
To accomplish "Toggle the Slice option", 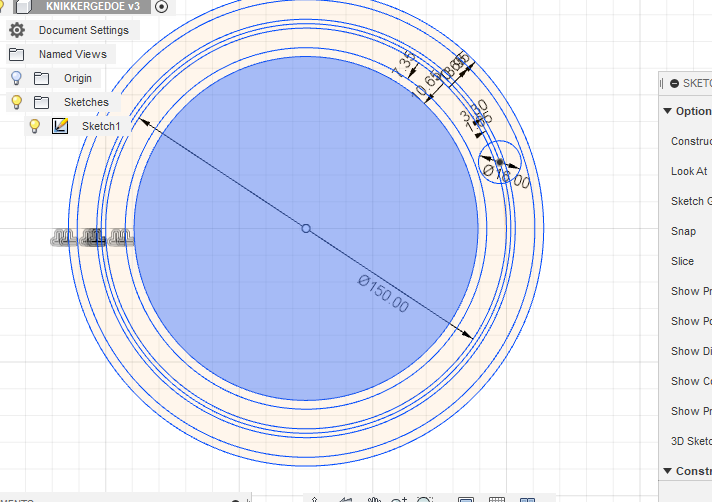I will click(x=682, y=261).
